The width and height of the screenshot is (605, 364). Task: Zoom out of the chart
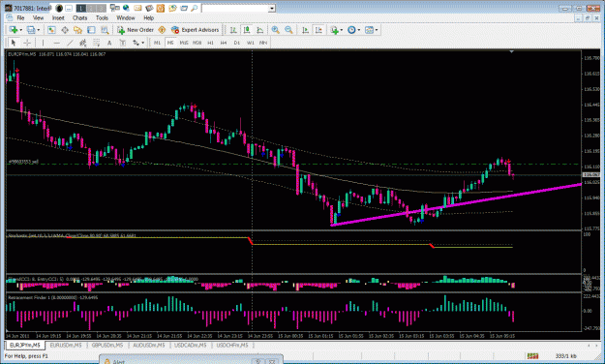point(288,30)
